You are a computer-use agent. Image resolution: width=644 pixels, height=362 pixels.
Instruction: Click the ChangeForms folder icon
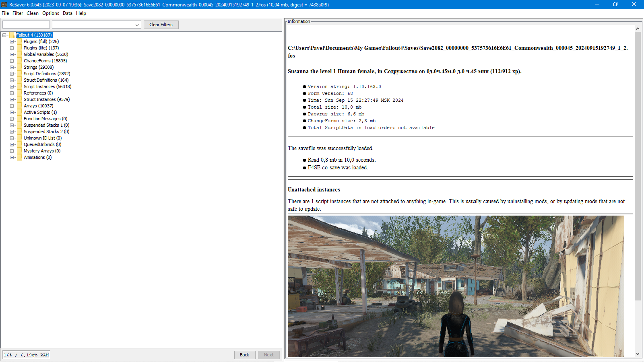click(x=19, y=61)
